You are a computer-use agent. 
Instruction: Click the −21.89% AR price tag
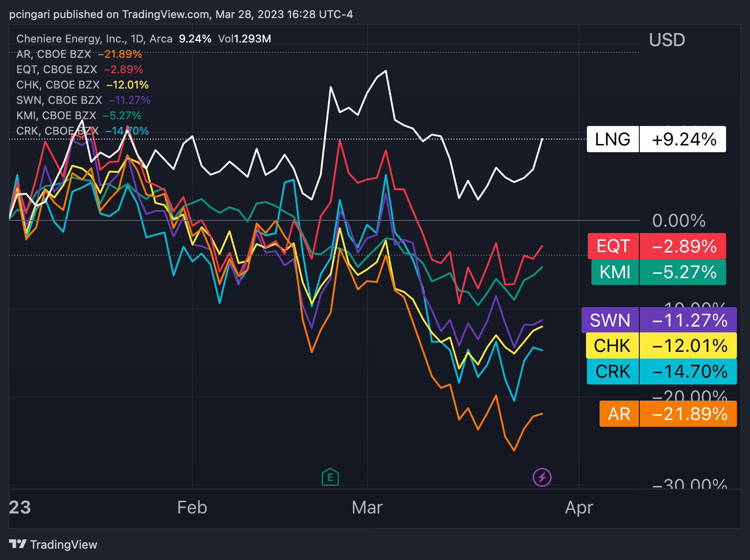689,414
